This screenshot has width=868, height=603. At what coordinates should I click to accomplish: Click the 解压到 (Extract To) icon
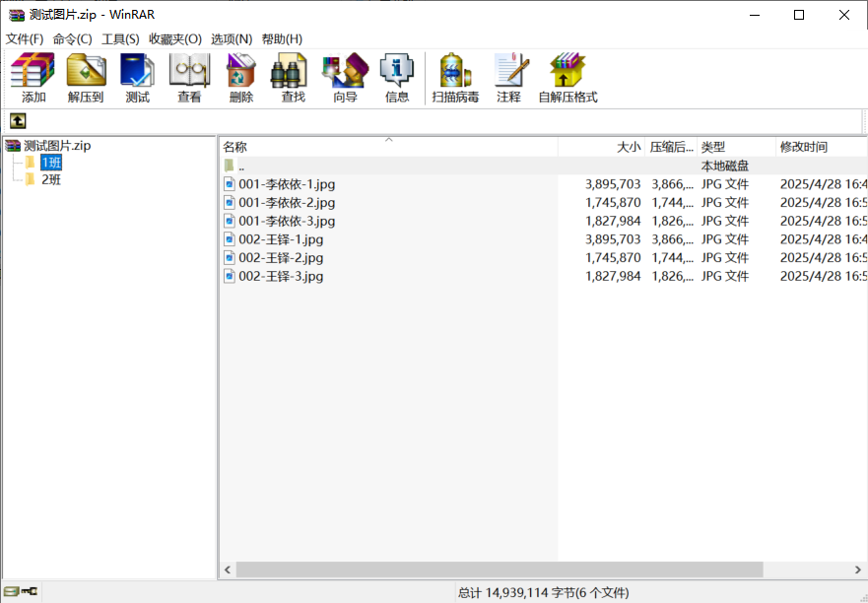point(86,78)
